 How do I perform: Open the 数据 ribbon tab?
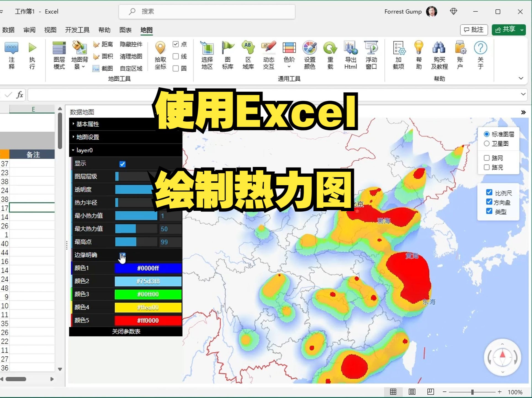(x=8, y=30)
